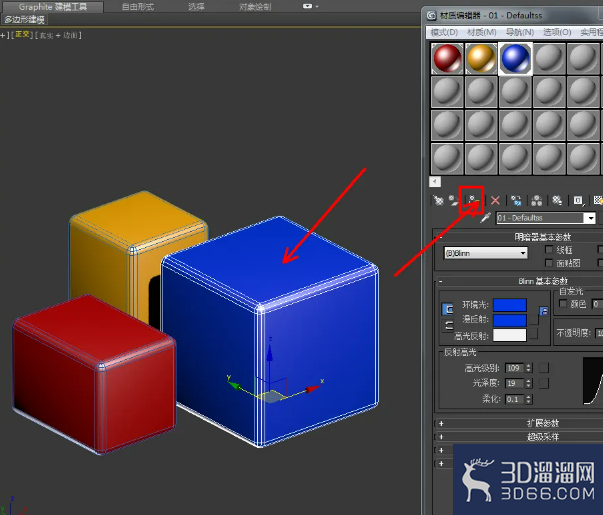Switch to the 选择 ribbon tab
Screen dimensions: 603x515
tap(196, 7)
